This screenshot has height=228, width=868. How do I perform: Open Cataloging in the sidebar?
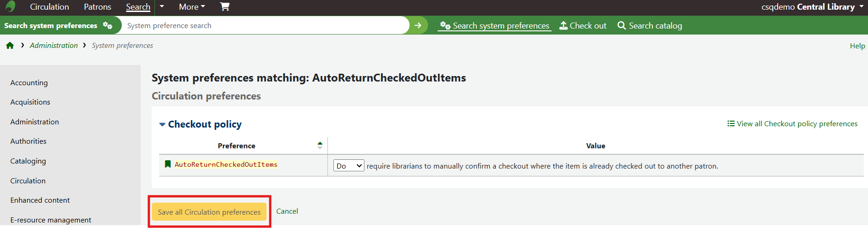click(x=28, y=161)
